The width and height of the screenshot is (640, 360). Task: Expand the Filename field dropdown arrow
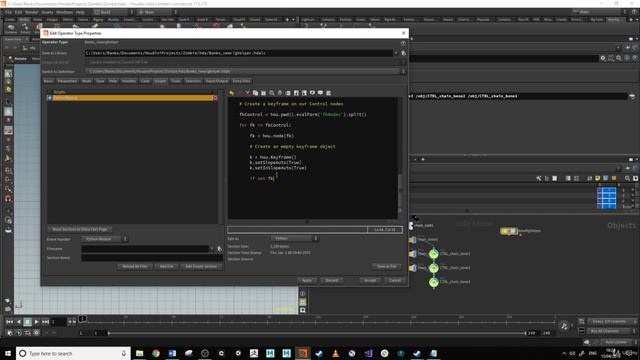(211, 249)
